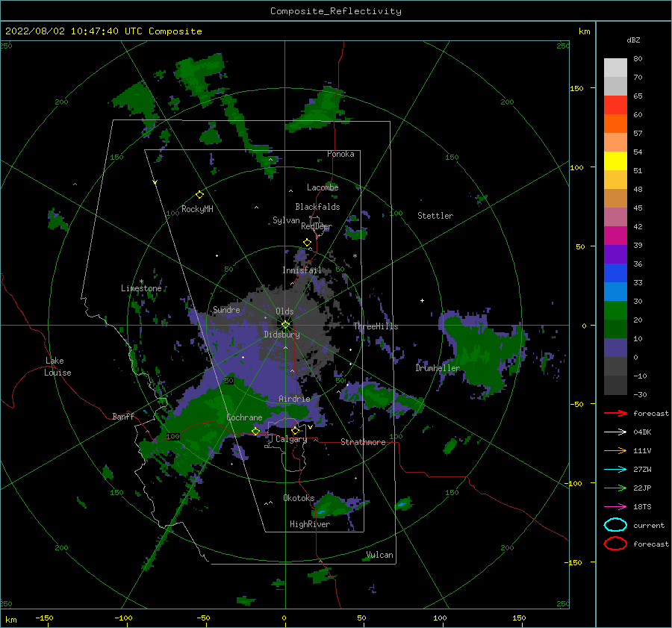Screen dimensions: 672x628
Task: Click the magenta 18TS arrow legend icon
Action: (x=615, y=507)
